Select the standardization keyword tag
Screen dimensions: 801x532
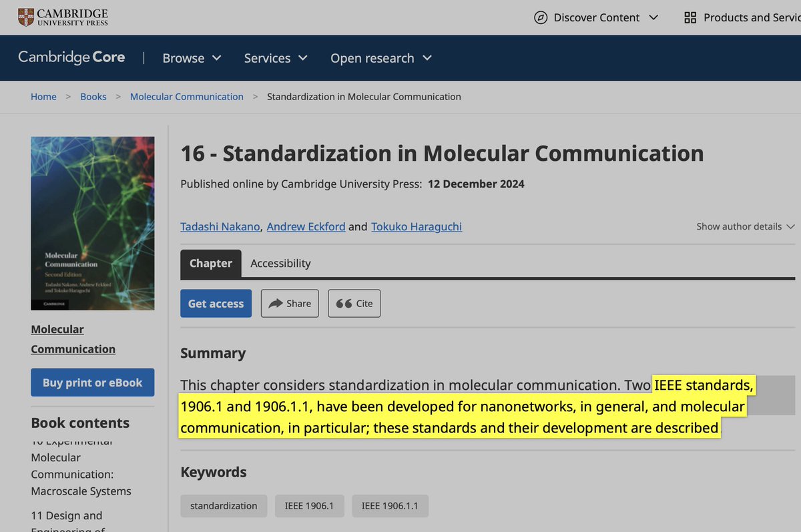(224, 506)
